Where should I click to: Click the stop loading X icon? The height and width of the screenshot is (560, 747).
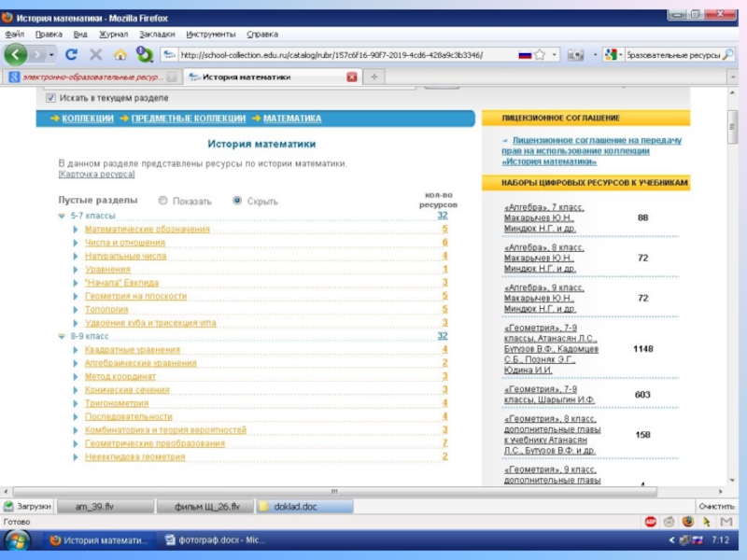click(95, 54)
